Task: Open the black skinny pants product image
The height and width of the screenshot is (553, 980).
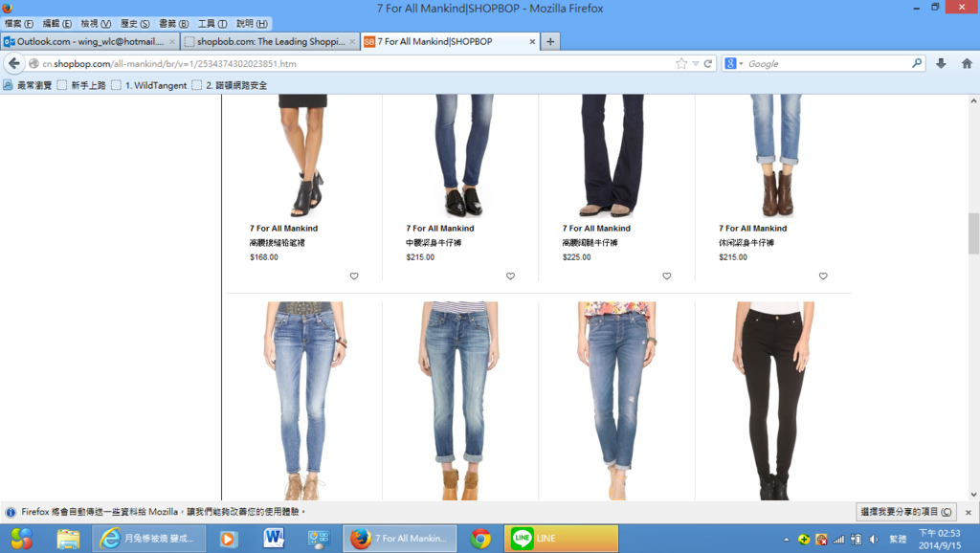Action: [x=775, y=401]
